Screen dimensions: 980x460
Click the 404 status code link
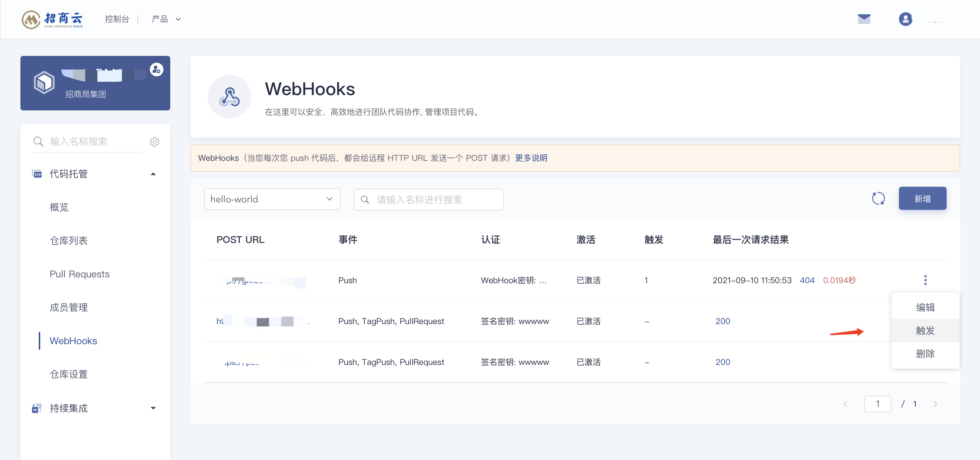pyautogui.click(x=807, y=280)
